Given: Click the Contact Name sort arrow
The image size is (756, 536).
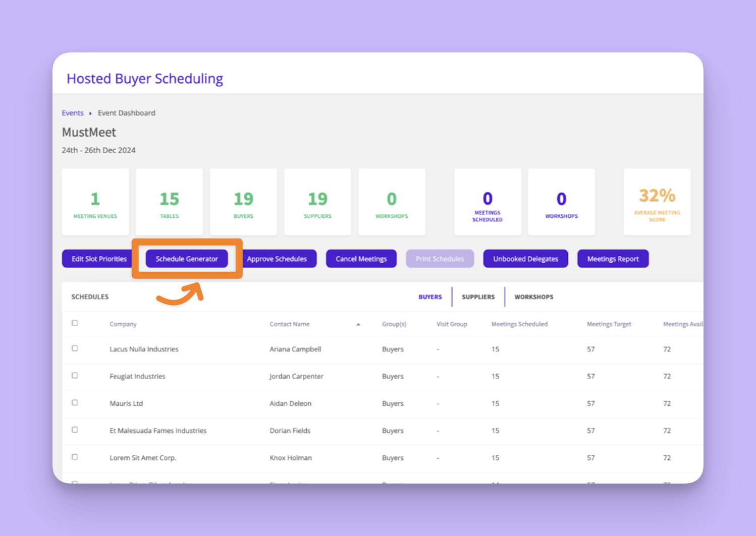Looking at the screenshot, I should [x=358, y=324].
